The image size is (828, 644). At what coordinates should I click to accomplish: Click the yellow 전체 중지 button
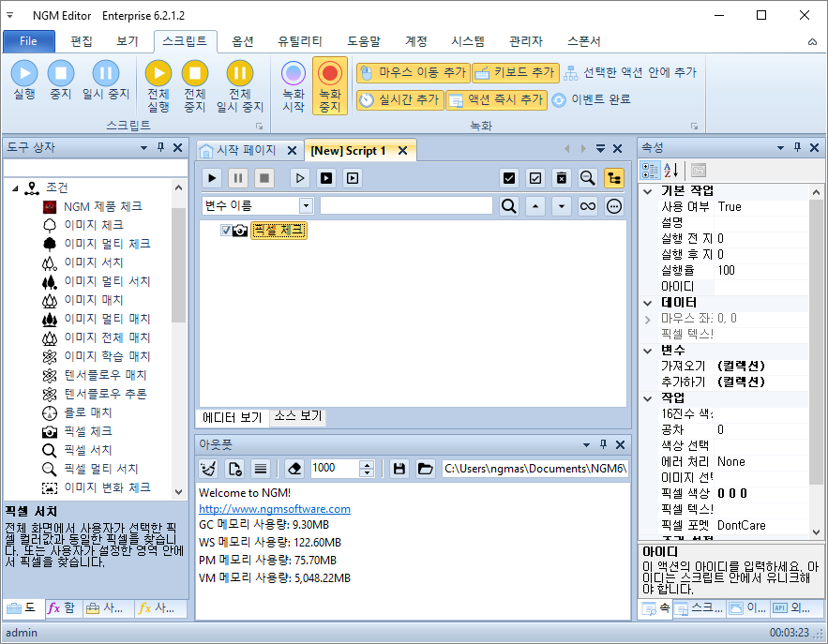coord(195,86)
